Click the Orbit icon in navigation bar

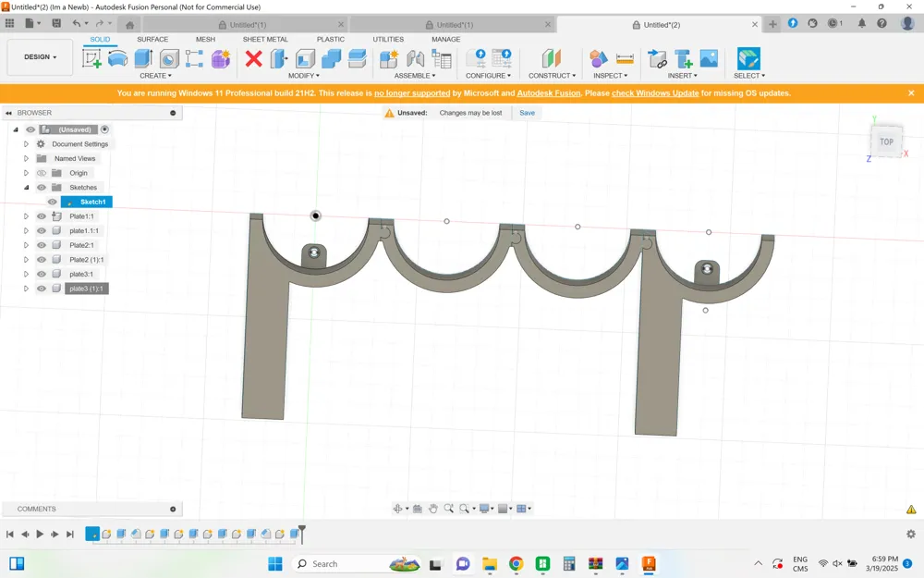[398, 508]
